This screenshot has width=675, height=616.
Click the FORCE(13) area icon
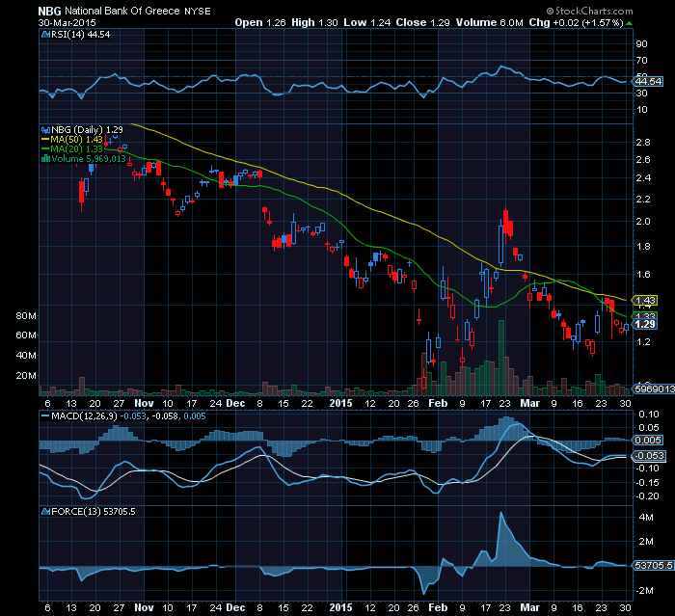(x=45, y=511)
